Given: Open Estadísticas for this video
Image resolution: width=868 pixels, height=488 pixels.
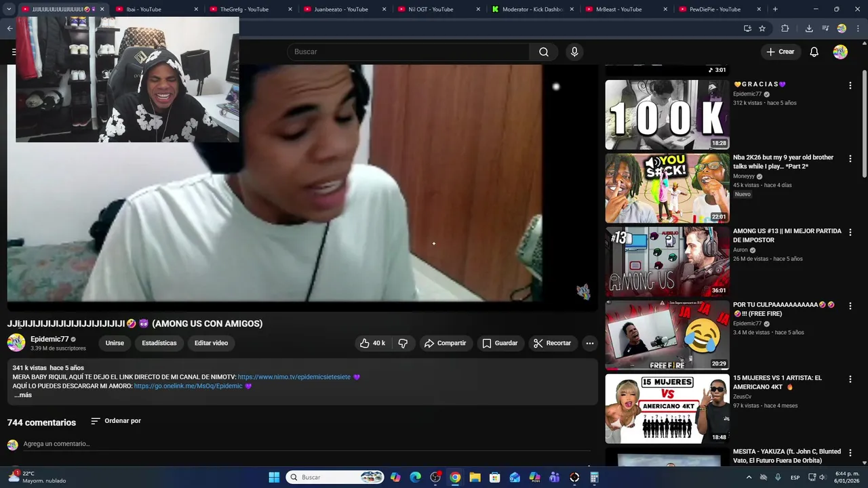Looking at the screenshot, I should pyautogui.click(x=159, y=343).
